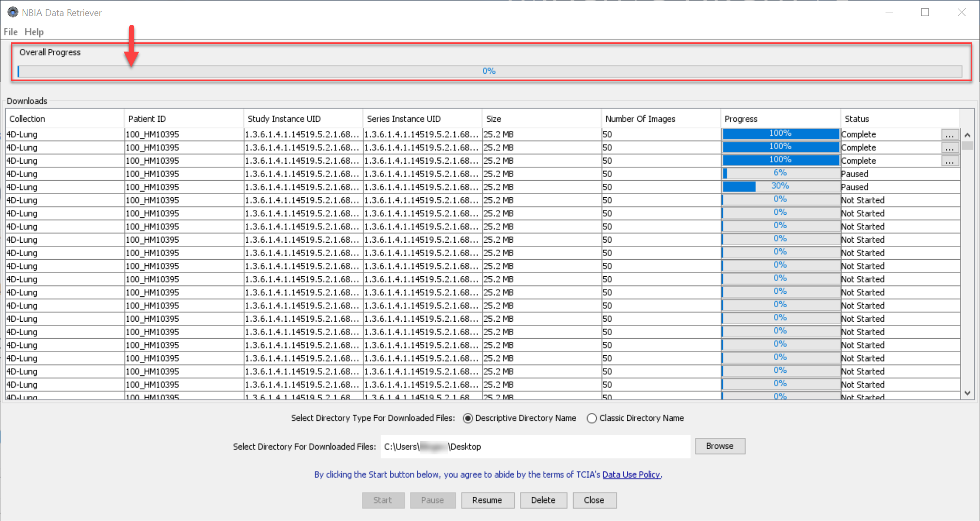The width and height of the screenshot is (980, 521).
Task: Click the Patient ID column header
Action: pos(184,119)
